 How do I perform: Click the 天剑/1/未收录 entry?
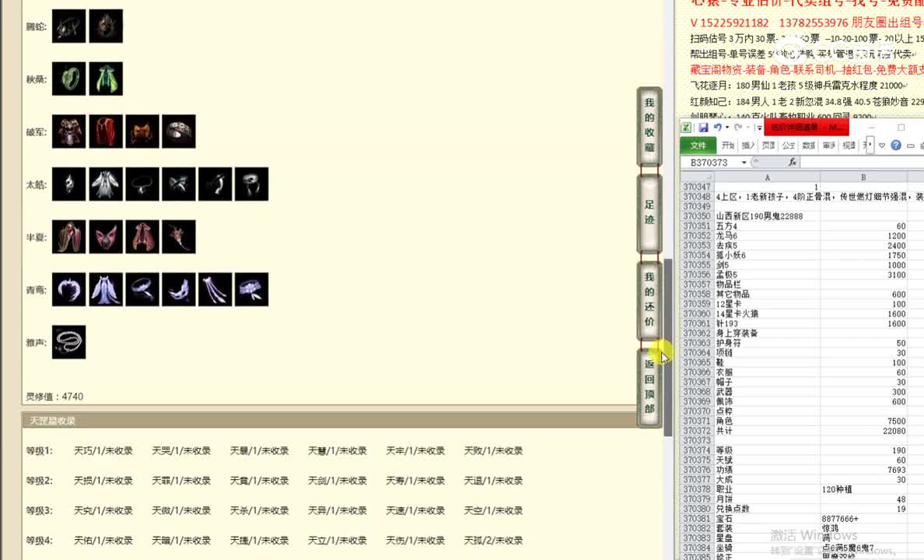pos(337,481)
